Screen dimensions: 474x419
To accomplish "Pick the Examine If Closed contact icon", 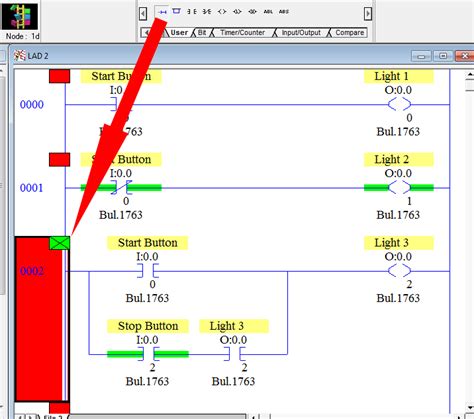I will (191, 12).
